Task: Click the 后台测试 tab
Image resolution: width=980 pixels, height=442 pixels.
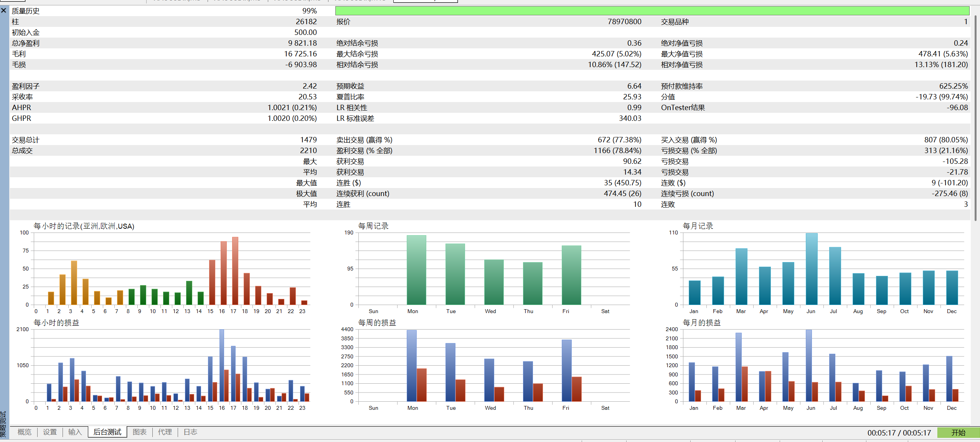Action: pyautogui.click(x=107, y=432)
